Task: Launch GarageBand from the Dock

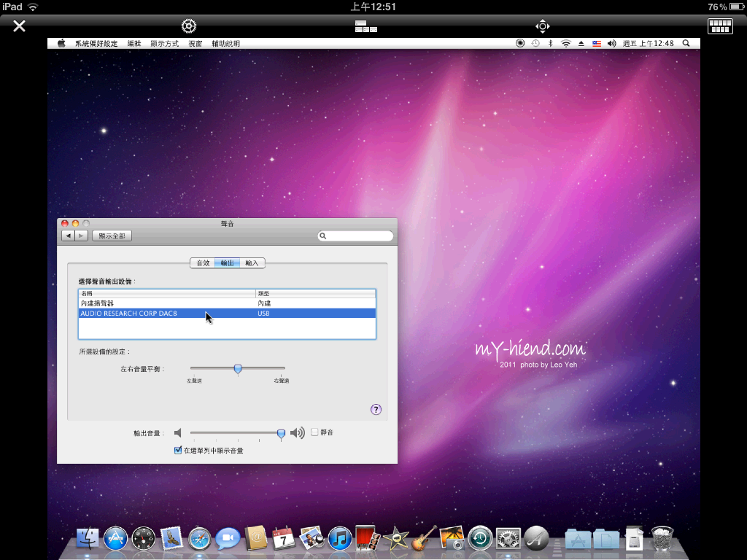Action: [x=424, y=537]
